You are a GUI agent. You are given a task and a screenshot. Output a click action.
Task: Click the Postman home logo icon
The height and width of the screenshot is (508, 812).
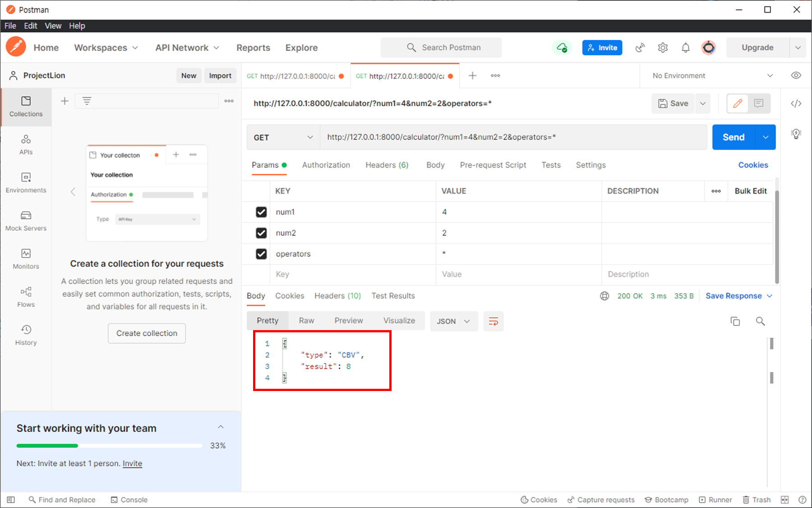click(16, 47)
